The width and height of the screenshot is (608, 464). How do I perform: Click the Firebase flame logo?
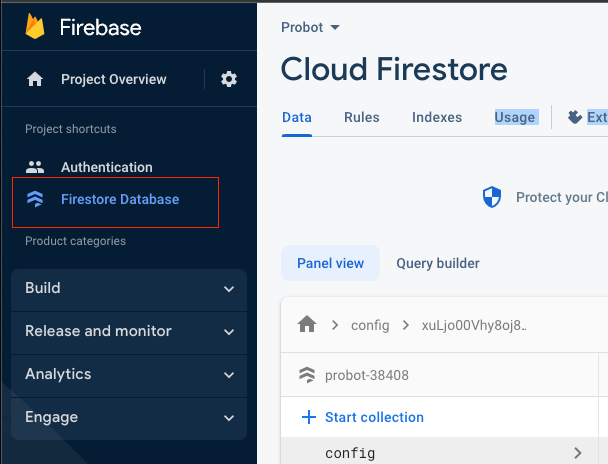tap(36, 25)
